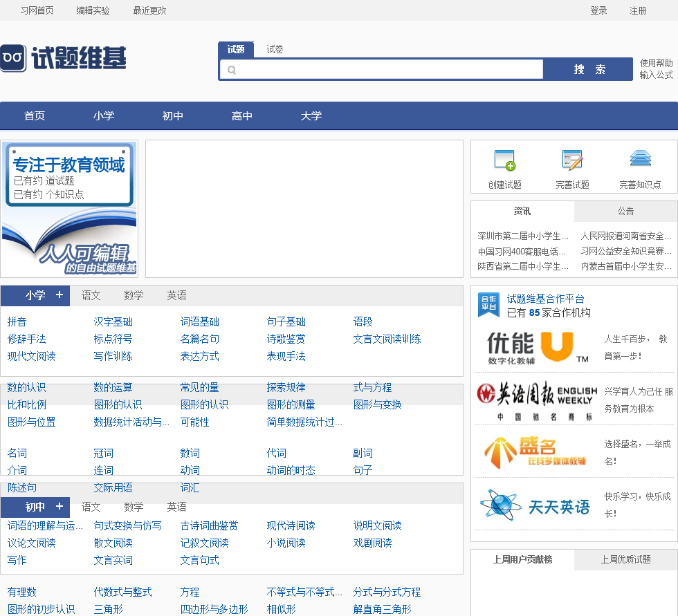Click the 合作平台 badge icon

[488, 304]
